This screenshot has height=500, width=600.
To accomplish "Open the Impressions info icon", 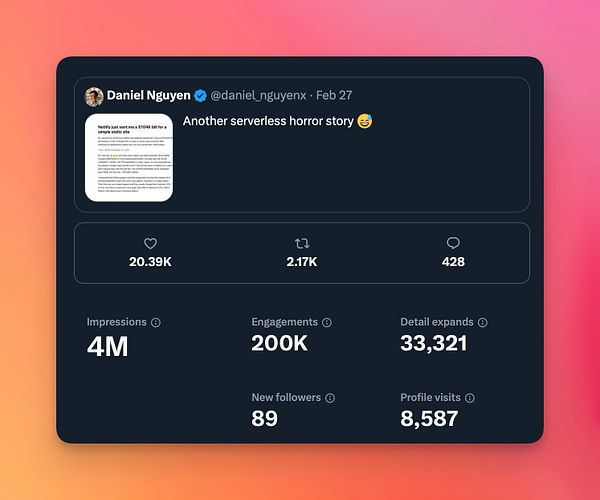I will click(156, 322).
